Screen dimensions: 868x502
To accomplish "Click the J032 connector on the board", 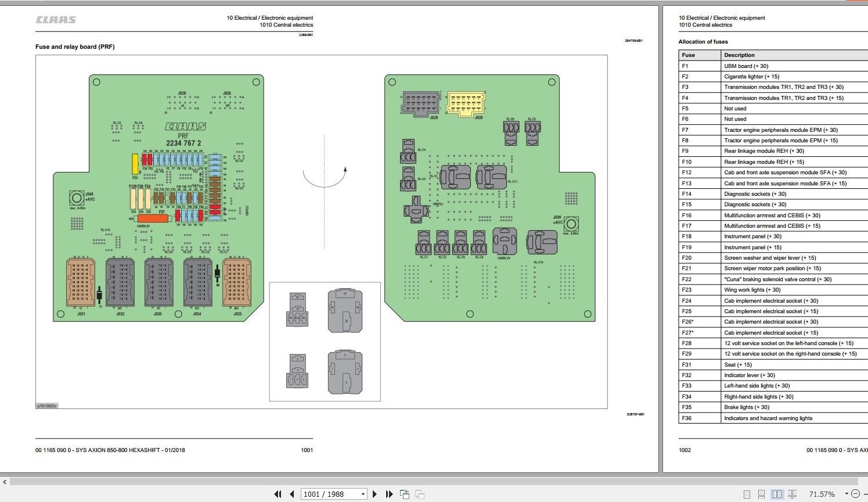I will pyautogui.click(x=120, y=282).
